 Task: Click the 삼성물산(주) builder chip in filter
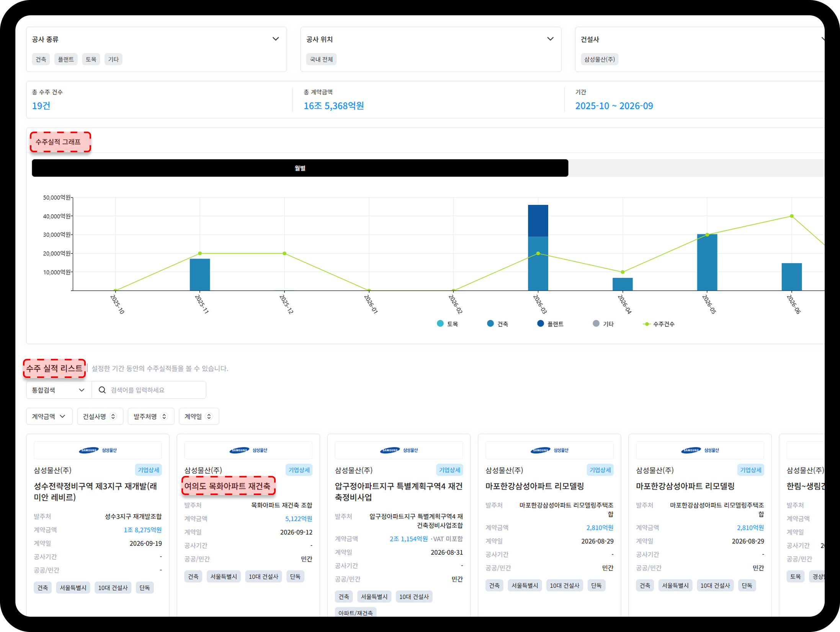pos(599,59)
